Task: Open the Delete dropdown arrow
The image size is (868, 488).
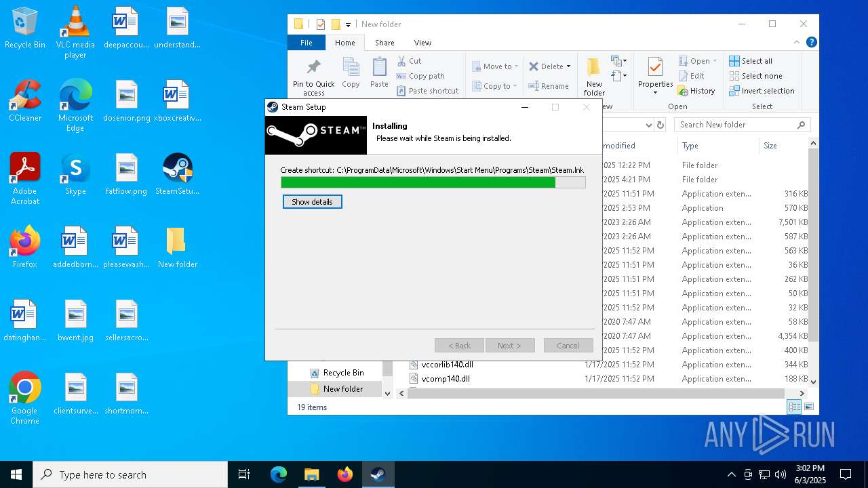Action: coord(568,66)
